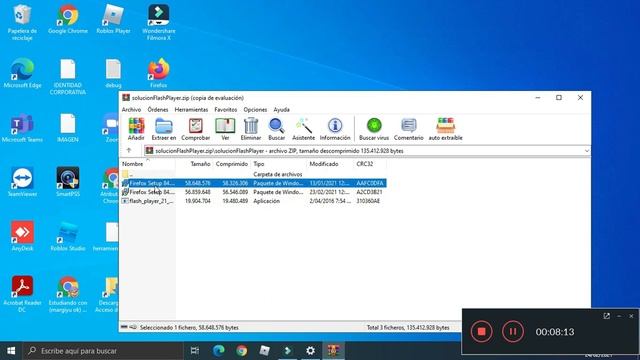The image size is (640, 360).
Task: Open the Herramientas menu
Action: [191, 110]
